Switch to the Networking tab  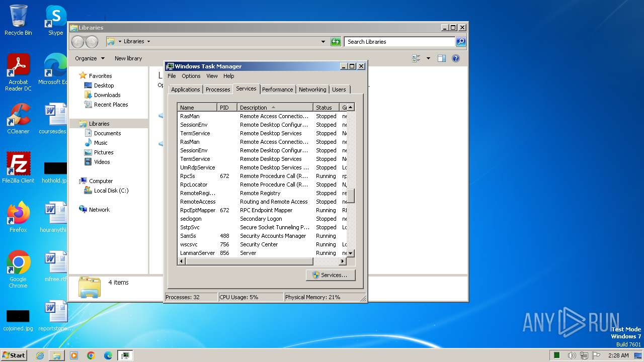tap(312, 89)
